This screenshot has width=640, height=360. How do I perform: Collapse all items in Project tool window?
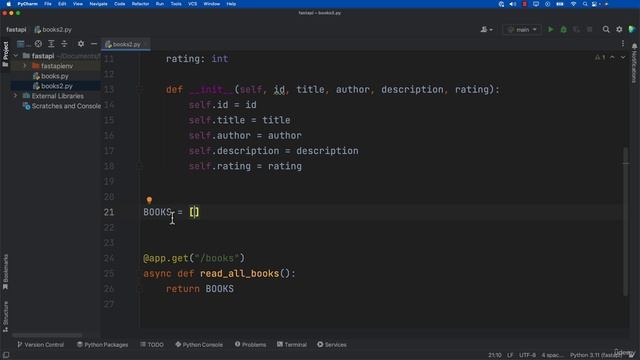point(64,44)
